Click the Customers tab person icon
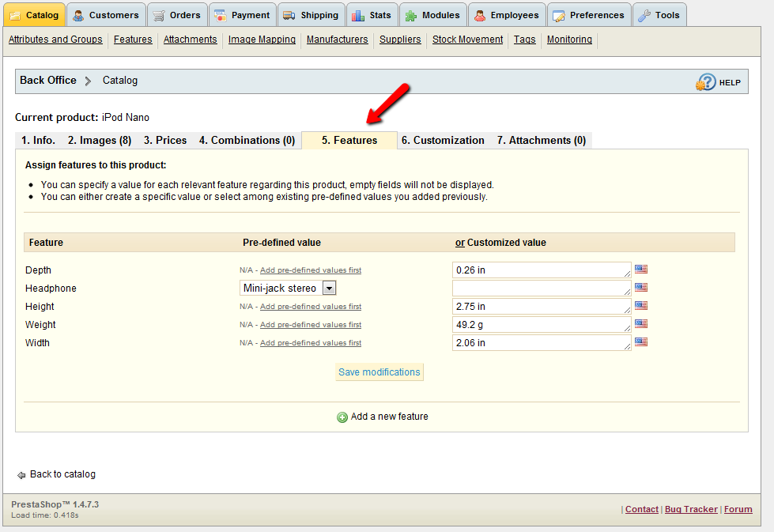 (x=78, y=16)
